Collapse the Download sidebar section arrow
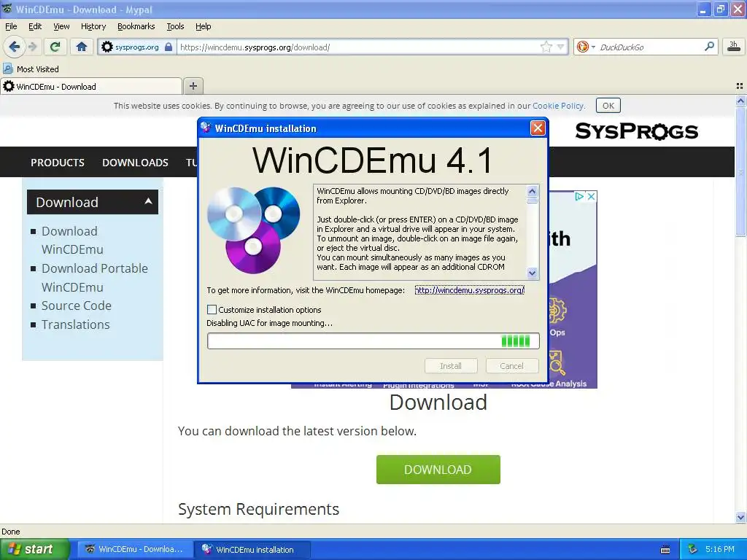Viewport: 747px width, 560px height. tap(148, 201)
